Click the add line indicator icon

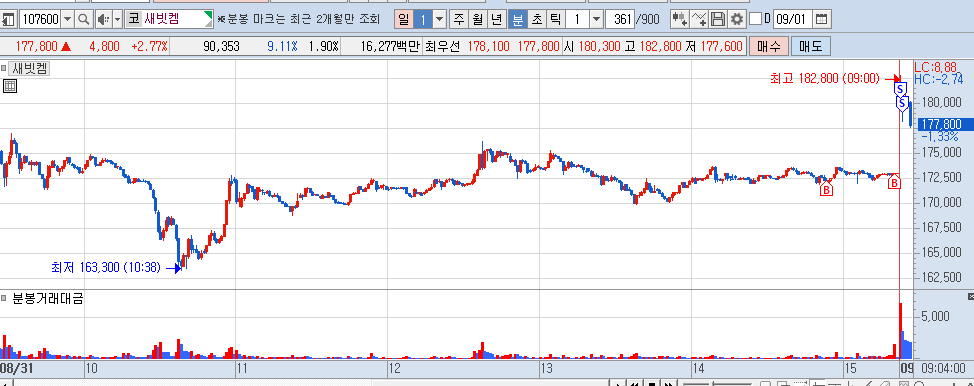pyautogui.click(x=699, y=19)
